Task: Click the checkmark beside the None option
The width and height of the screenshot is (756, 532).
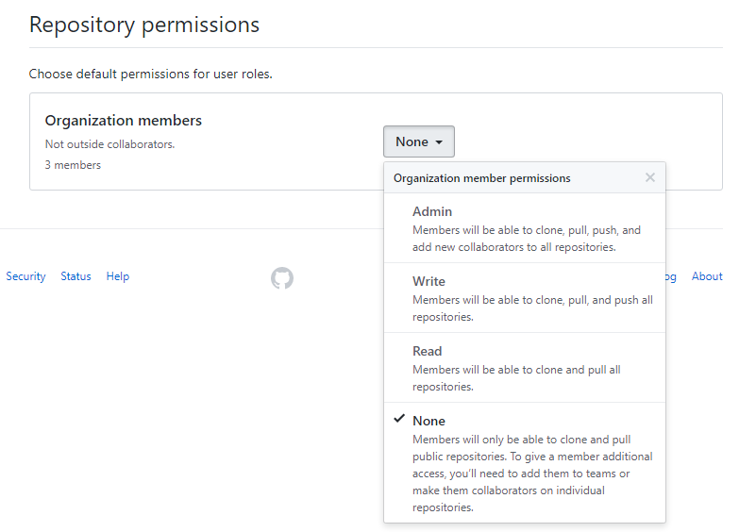Action: tap(399, 419)
